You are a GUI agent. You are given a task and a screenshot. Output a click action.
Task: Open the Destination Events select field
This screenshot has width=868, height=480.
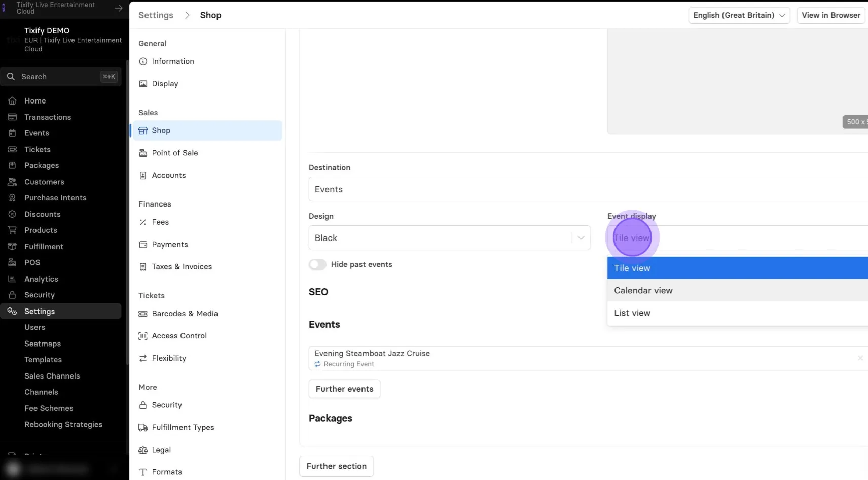coord(588,189)
